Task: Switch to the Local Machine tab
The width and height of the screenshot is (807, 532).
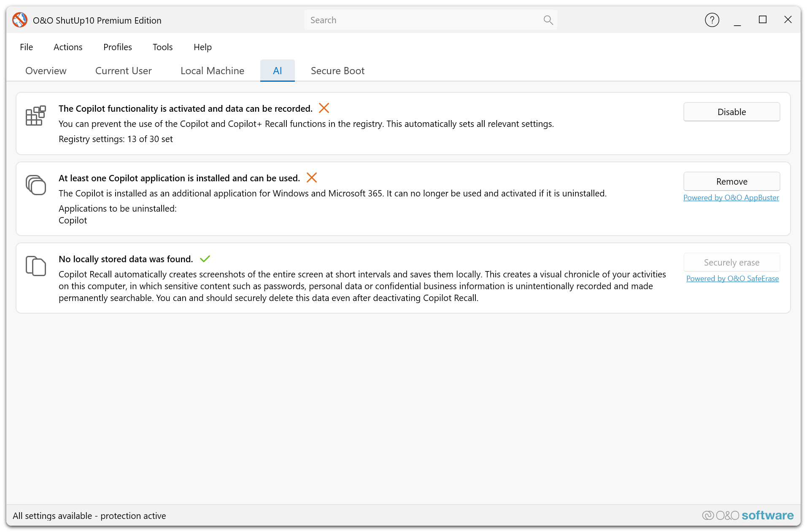Action: tap(213, 71)
